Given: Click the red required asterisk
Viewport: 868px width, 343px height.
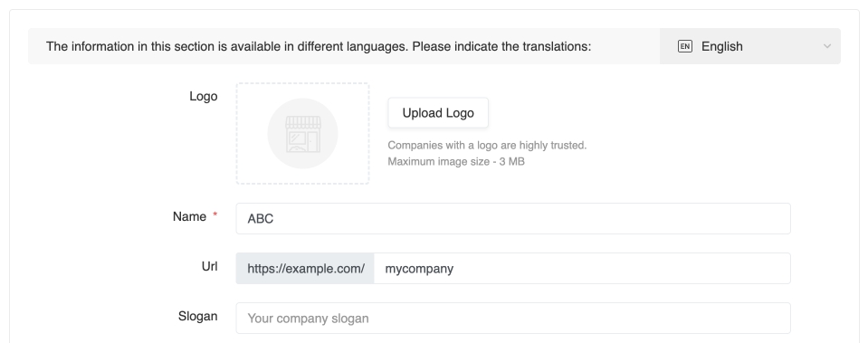Looking at the screenshot, I should click(215, 215).
